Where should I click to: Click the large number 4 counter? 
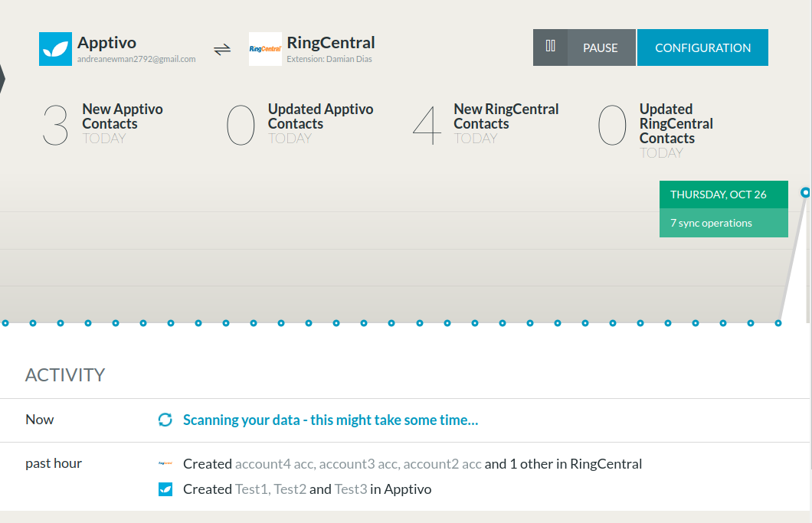[427, 125]
